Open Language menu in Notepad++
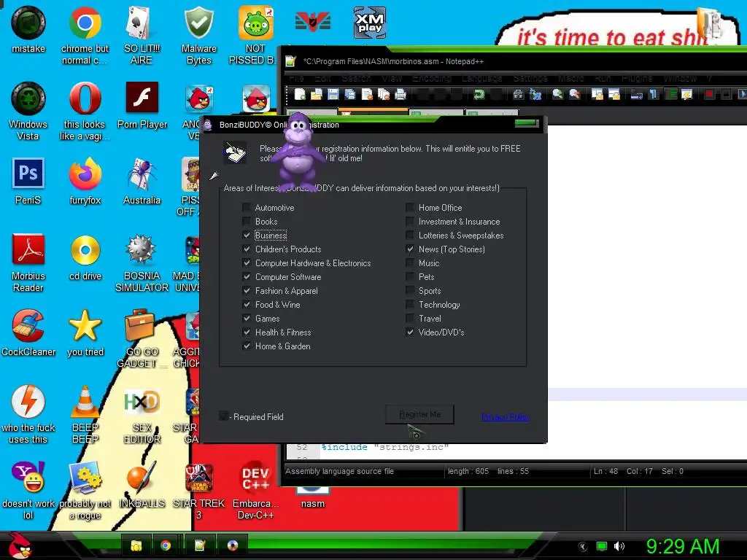Viewport: 747px width, 560px height. point(481,78)
